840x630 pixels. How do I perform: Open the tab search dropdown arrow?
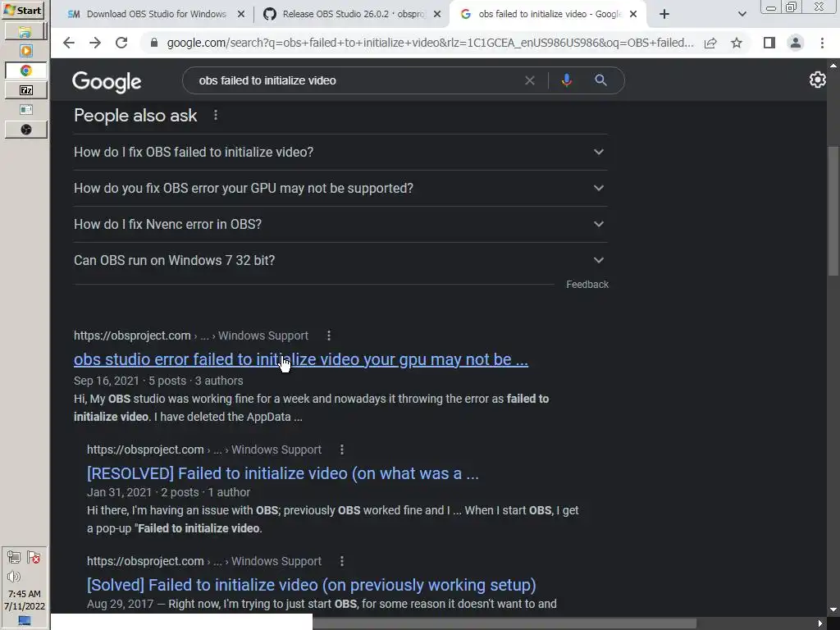(x=742, y=14)
